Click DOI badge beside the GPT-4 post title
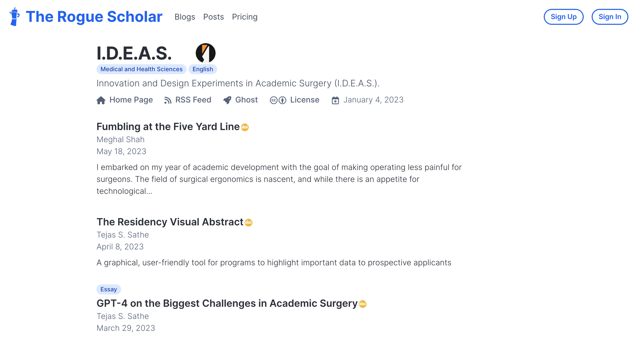Viewport: 644px width, 337px height. (363, 304)
